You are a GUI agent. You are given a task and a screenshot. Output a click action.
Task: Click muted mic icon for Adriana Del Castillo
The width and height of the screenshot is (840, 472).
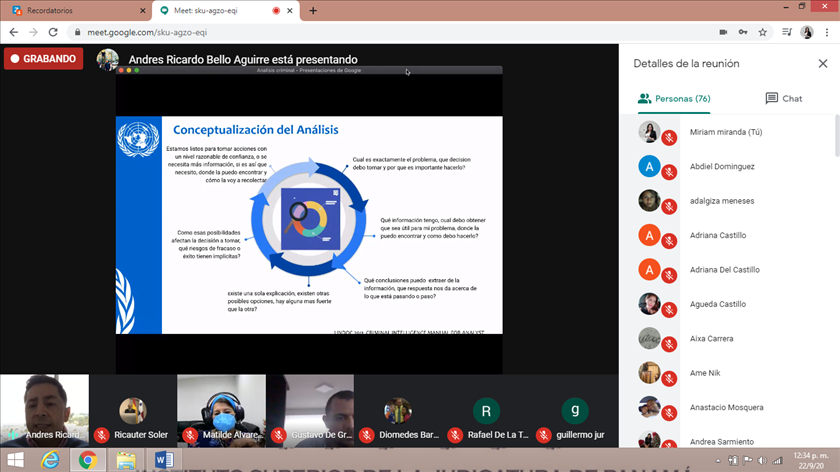click(669, 275)
